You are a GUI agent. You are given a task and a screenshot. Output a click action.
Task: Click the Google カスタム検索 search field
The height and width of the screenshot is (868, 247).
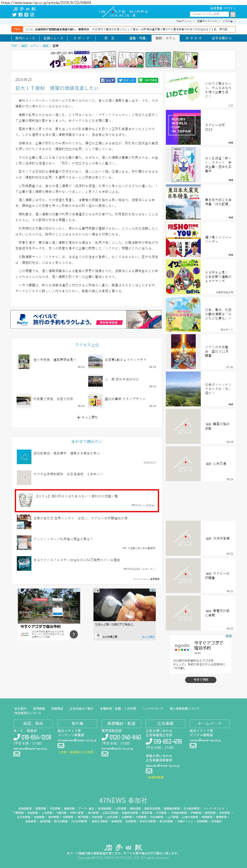(x=210, y=14)
